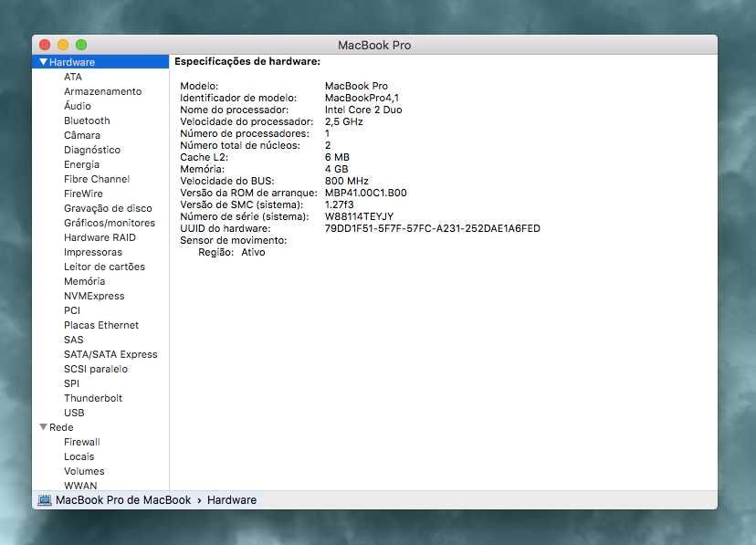The width and height of the screenshot is (756, 545).
Task: Click the MacBook laptop icon in path bar
Action: tap(45, 500)
